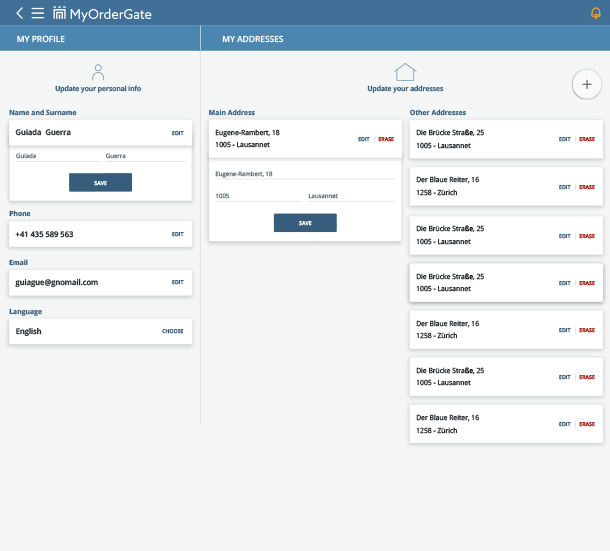Edit the phone number
610x551 pixels.
pos(177,234)
